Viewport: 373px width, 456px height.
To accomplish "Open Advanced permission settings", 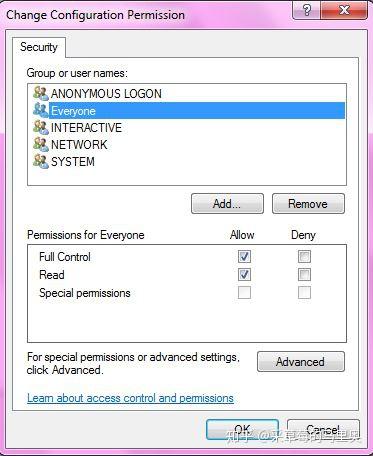I will pos(300,362).
